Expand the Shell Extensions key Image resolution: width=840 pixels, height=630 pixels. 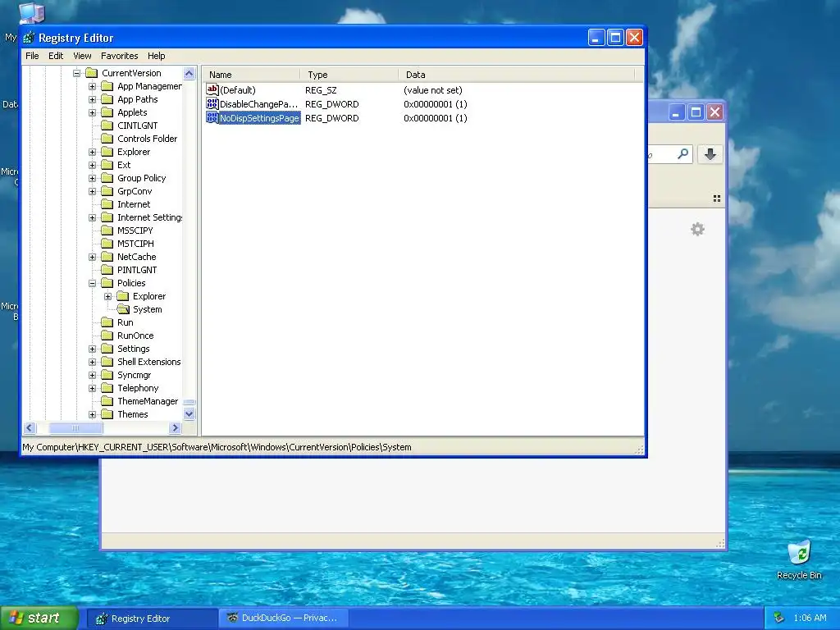pyautogui.click(x=92, y=362)
